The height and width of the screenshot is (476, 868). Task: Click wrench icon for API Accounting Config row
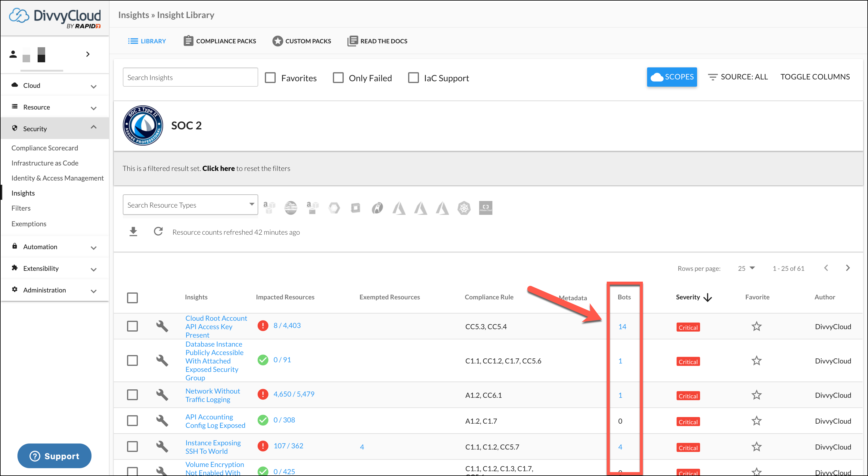162,420
